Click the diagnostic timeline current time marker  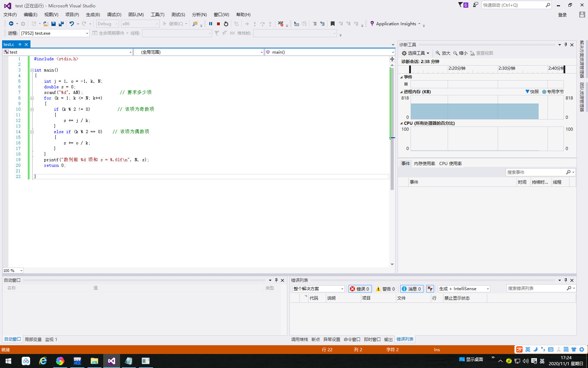pos(564,69)
